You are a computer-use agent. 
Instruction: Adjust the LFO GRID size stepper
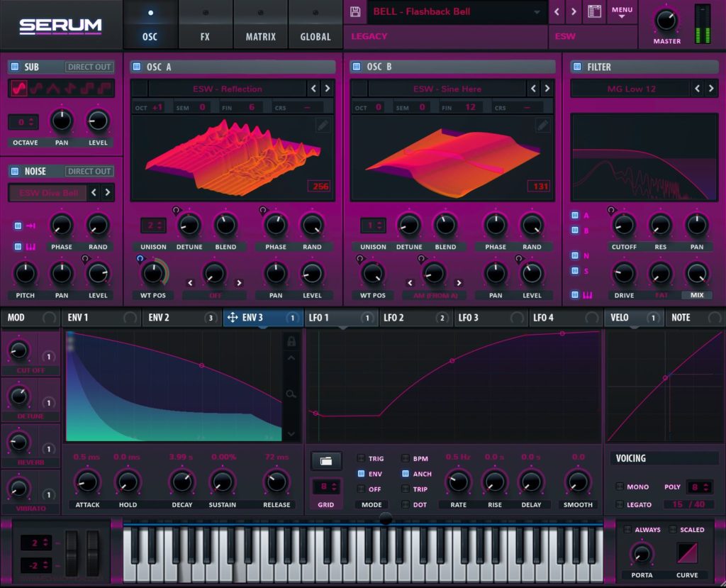tap(326, 487)
